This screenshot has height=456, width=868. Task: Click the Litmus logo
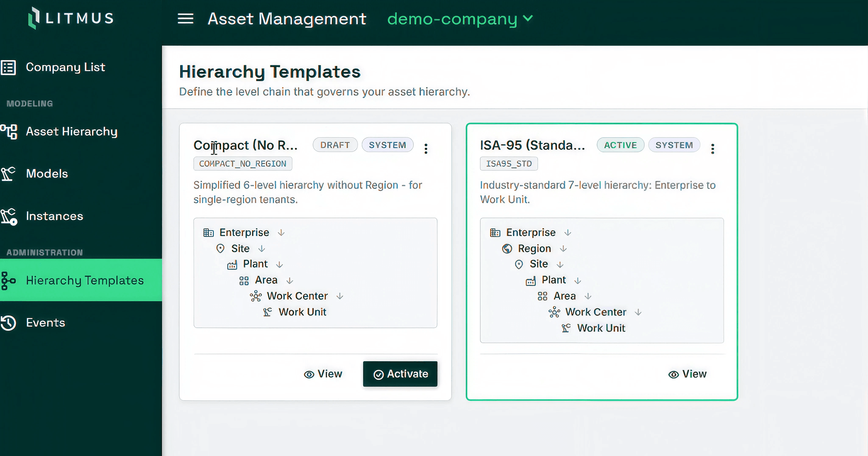tap(71, 18)
